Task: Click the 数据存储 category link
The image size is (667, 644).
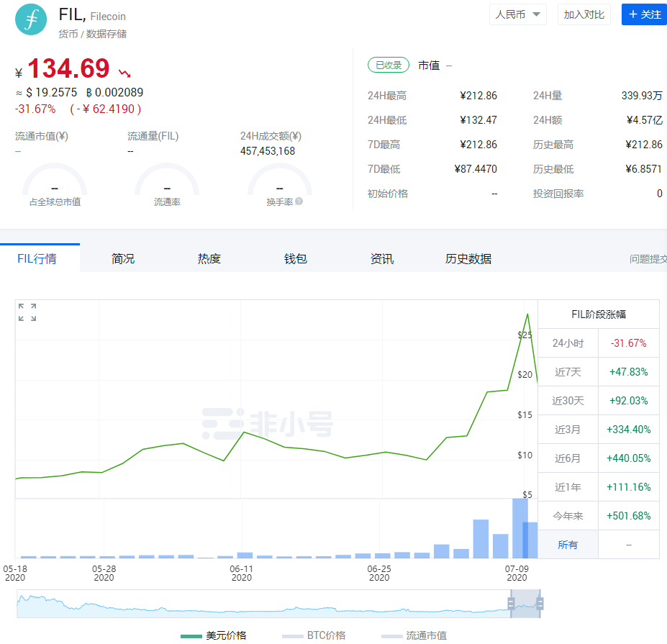Action: [106, 34]
